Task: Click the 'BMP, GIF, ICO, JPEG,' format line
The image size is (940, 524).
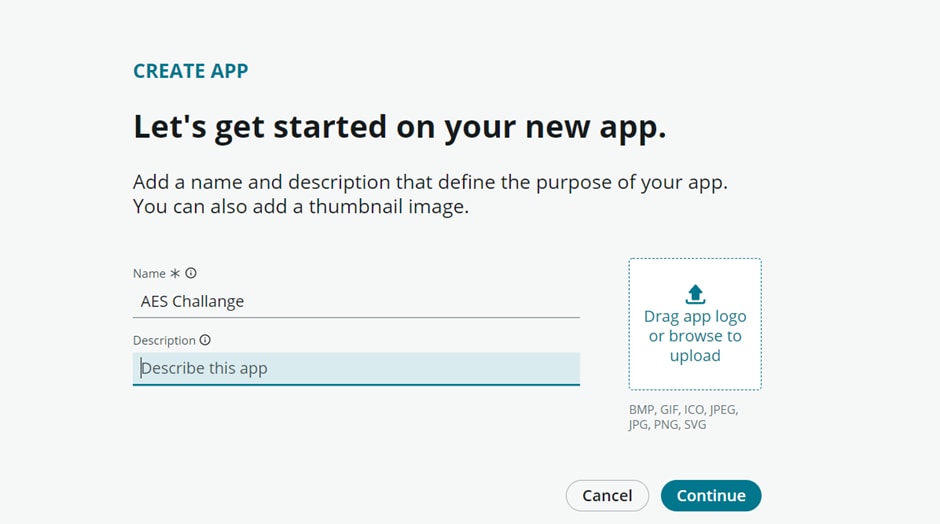Action: click(683, 409)
